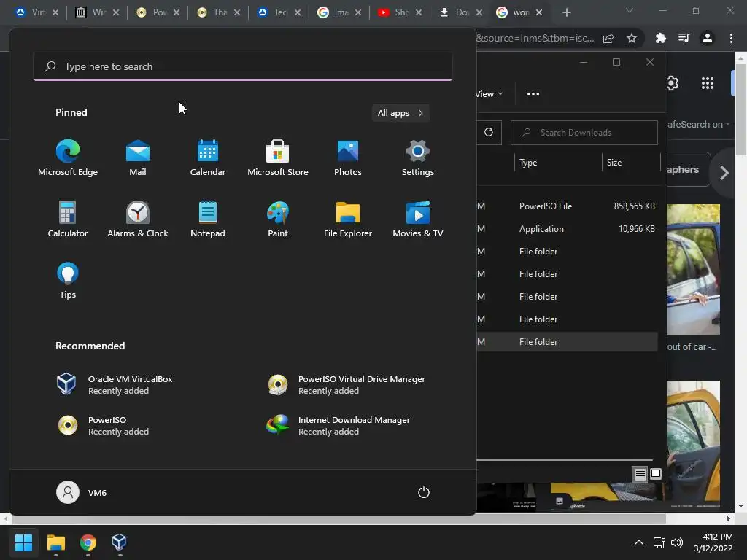The height and width of the screenshot is (560, 747).
Task: Switch to the Wikipedia-style Wir tab
Action: [91, 12]
